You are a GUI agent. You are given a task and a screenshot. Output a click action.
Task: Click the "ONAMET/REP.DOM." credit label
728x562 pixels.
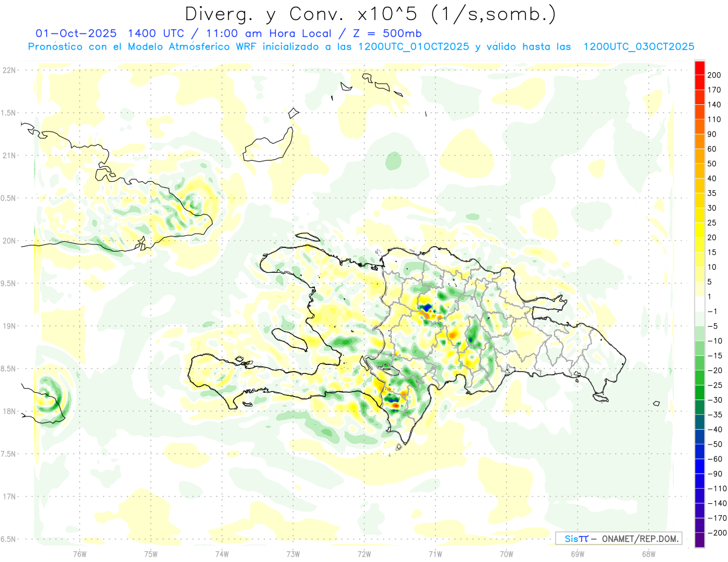point(640,538)
